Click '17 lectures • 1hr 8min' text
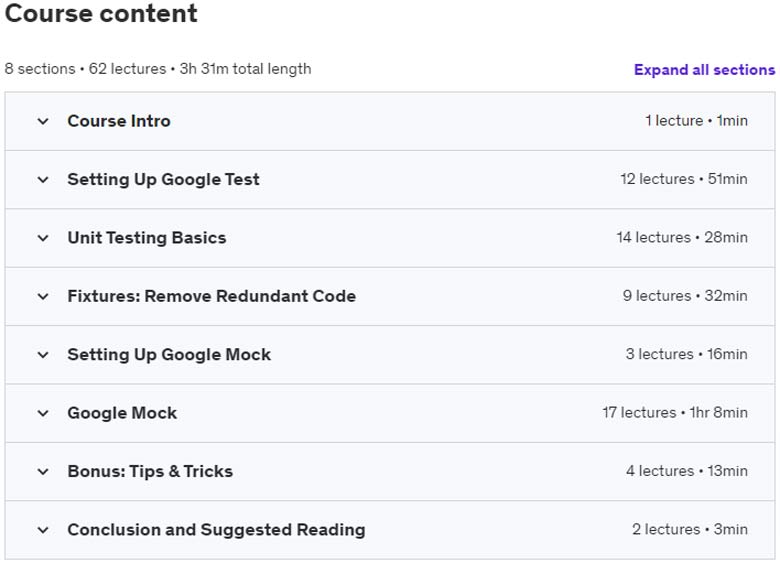 coord(675,412)
